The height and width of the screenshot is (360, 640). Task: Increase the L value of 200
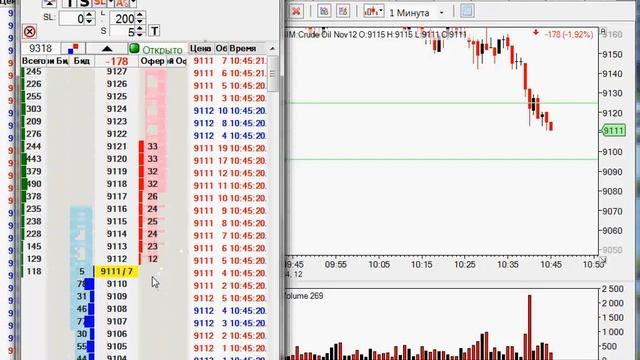click(140, 15)
